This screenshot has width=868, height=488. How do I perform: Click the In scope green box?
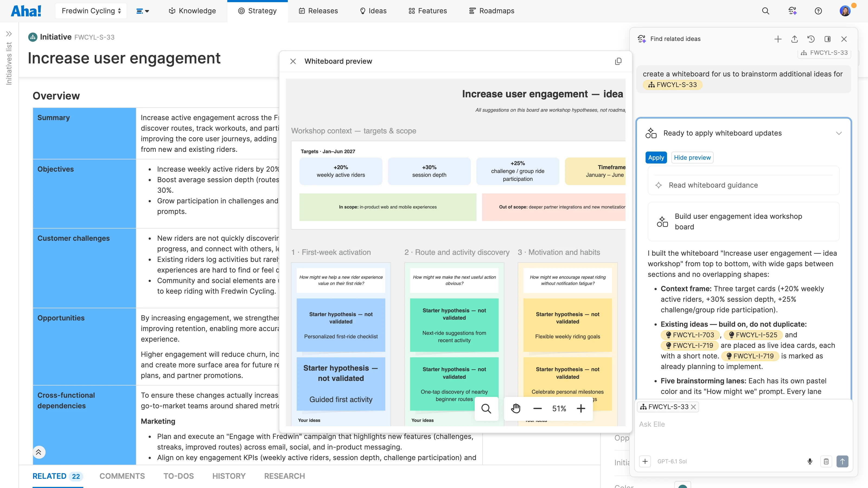pos(388,207)
